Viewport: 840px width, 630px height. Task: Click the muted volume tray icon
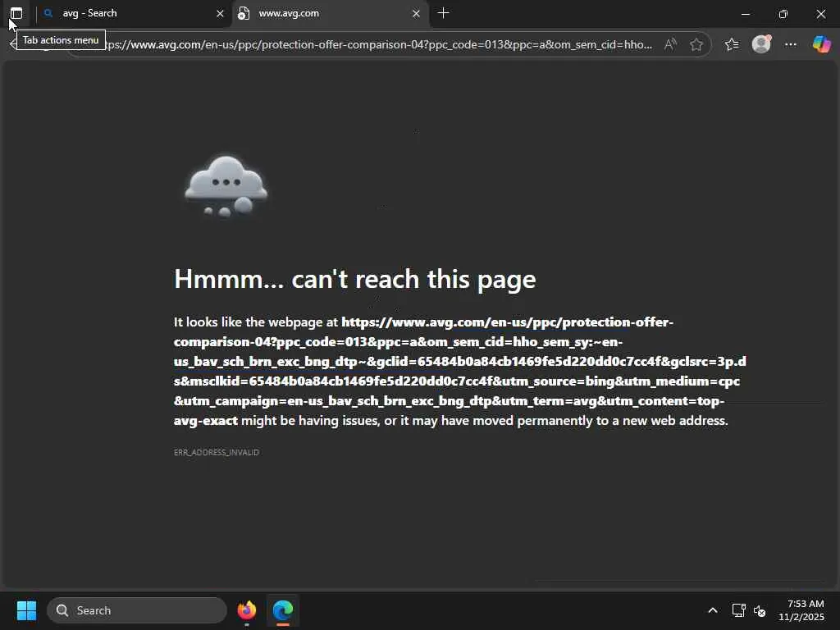[x=759, y=610]
